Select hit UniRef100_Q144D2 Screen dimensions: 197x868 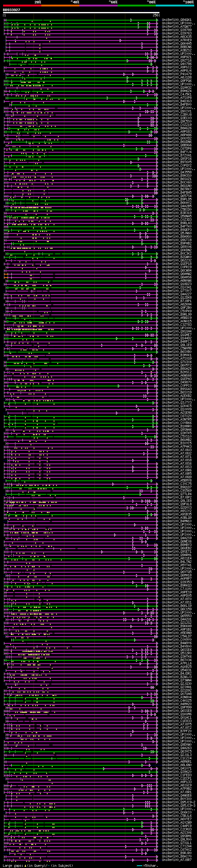point(177,338)
